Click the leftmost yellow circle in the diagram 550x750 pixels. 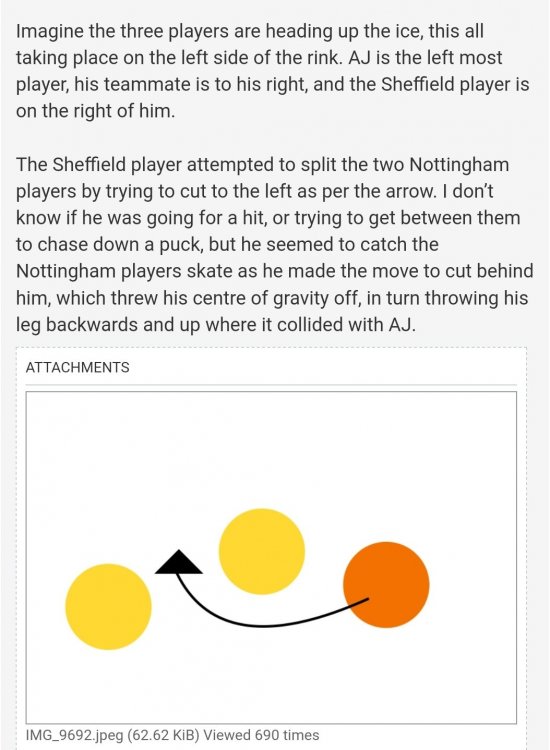click(109, 607)
